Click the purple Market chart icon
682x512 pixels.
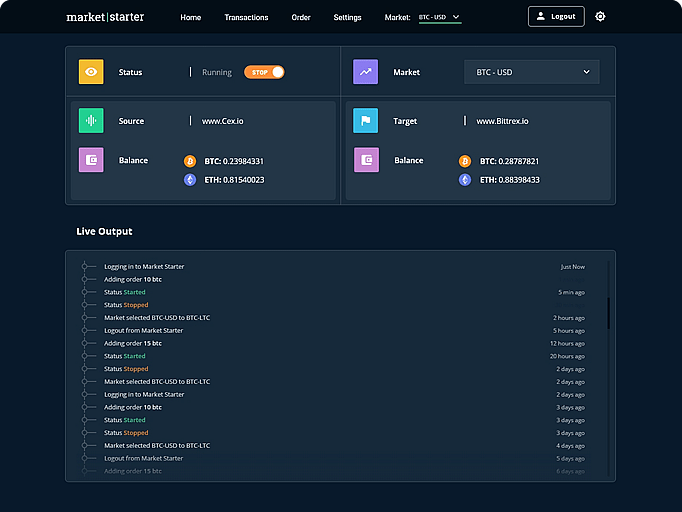[365, 72]
